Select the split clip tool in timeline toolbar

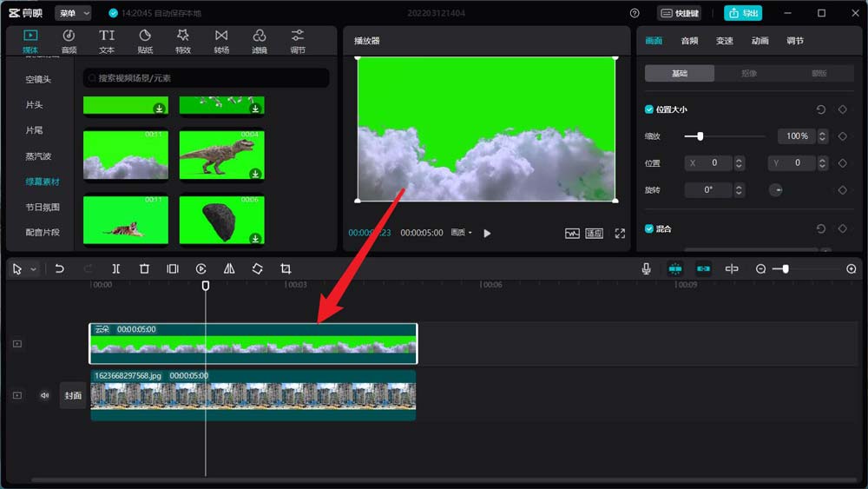pyautogui.click(x=115, y=268)
